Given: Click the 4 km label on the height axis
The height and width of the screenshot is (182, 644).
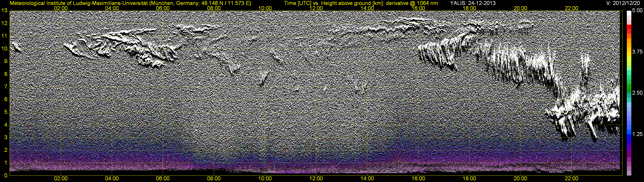Looking at the screenshot, I should (6, 125).
